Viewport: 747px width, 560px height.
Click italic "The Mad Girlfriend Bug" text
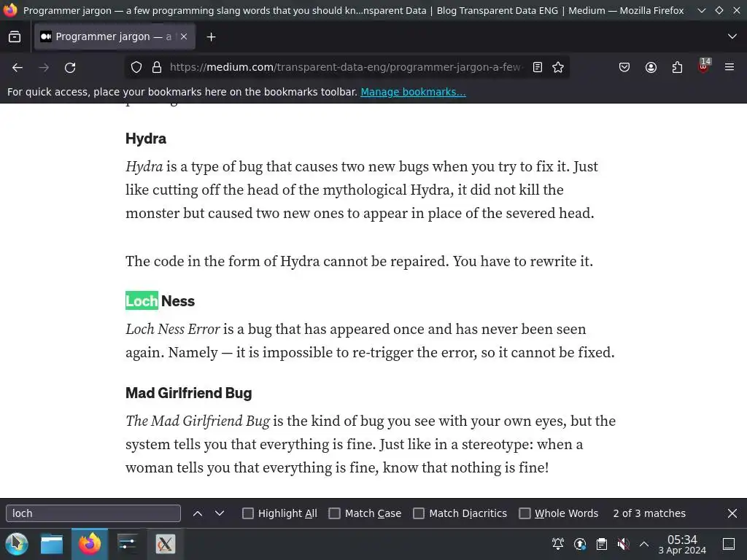pyautogui.click(x=198, y=421)
